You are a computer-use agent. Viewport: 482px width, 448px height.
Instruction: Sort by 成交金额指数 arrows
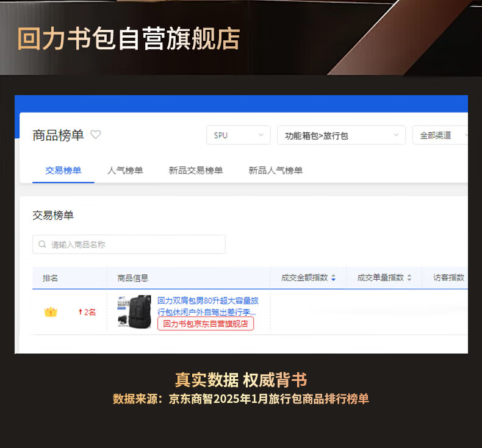point(334,278)
